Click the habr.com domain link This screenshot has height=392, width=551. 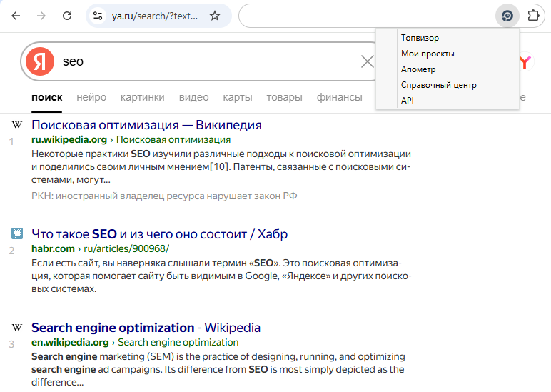click(x=53, y=249)
